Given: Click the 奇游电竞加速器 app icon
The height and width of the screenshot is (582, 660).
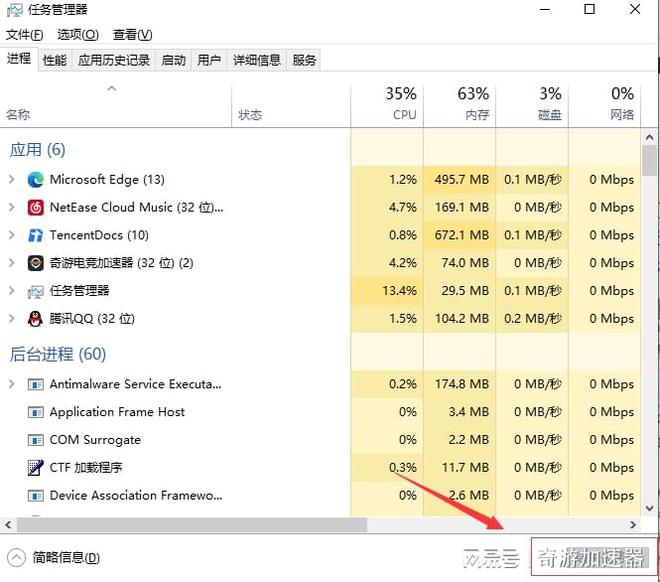Looking at the screenshot, I should click(35, 263).
